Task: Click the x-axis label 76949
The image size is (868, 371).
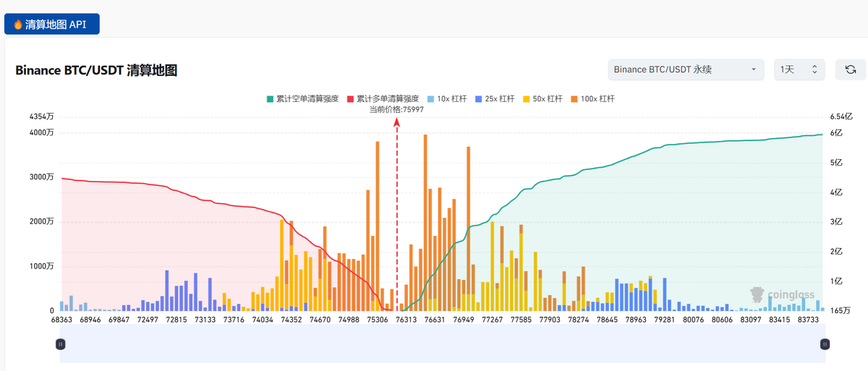Action: click(463, 320)
